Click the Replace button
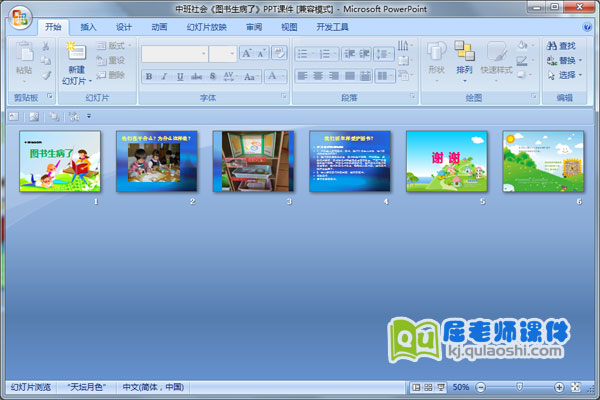This screenshot has height=400, width=600. (564, 60)
